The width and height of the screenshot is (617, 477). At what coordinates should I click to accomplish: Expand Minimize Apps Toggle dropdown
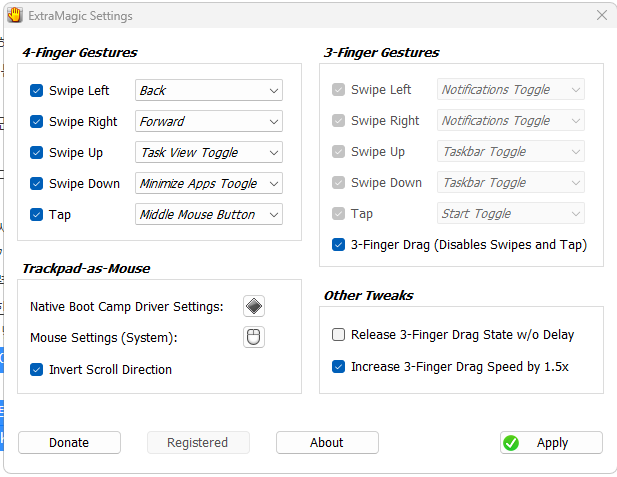(x=209, y=183)
